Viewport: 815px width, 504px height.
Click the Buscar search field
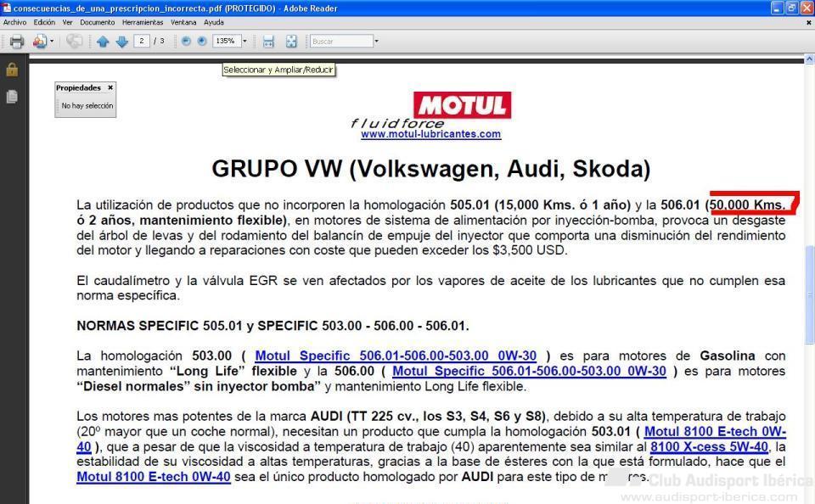(341, 41)
